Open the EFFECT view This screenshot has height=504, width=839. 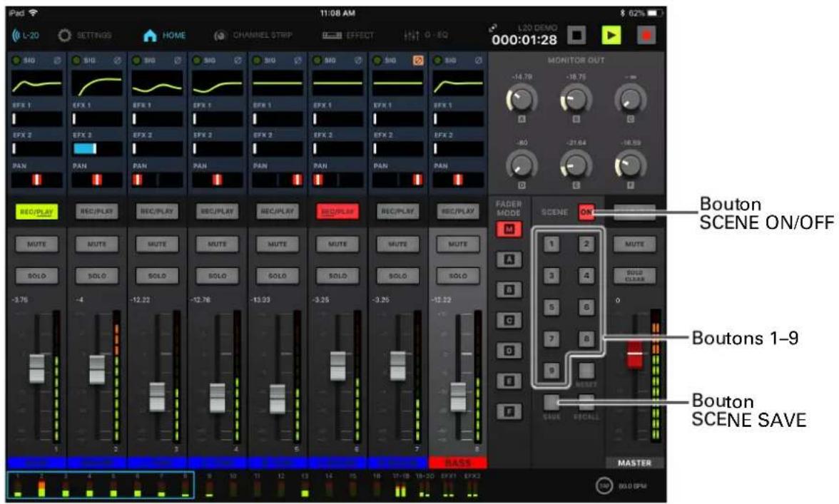348,35
